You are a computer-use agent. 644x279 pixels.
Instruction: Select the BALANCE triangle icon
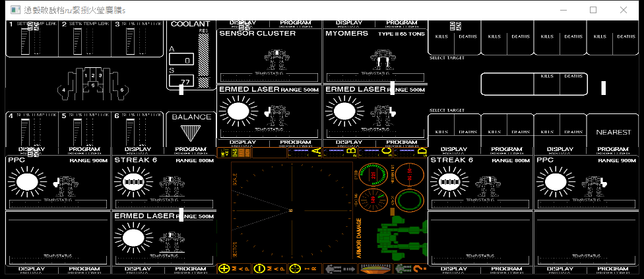click(x=190, y=133)
